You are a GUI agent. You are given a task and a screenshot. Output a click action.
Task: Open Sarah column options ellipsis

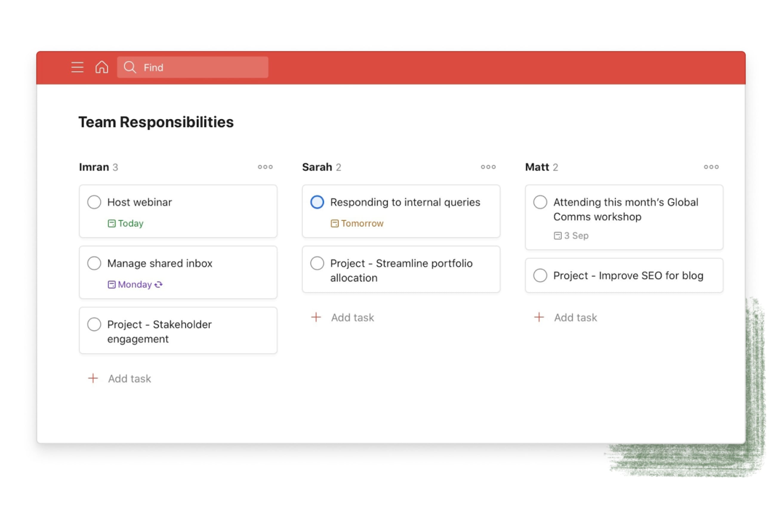coord(488,167)
